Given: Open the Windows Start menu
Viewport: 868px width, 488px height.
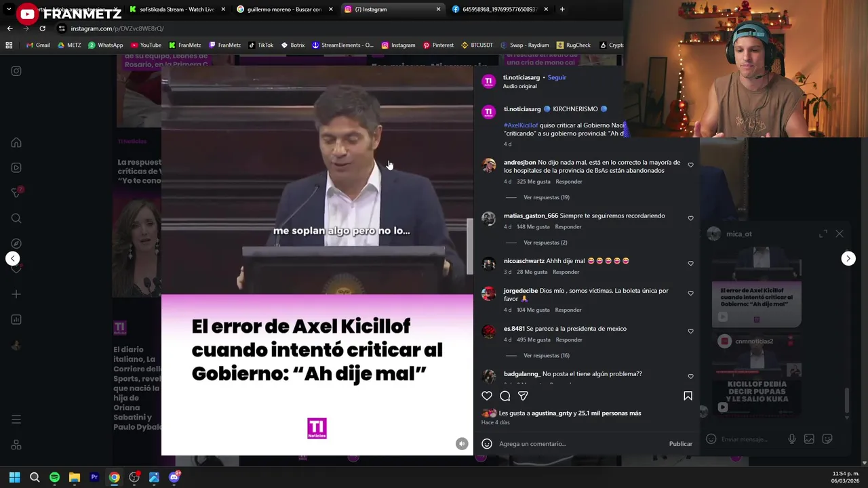Looking at the screenshot, I should (x=15, y=477).
